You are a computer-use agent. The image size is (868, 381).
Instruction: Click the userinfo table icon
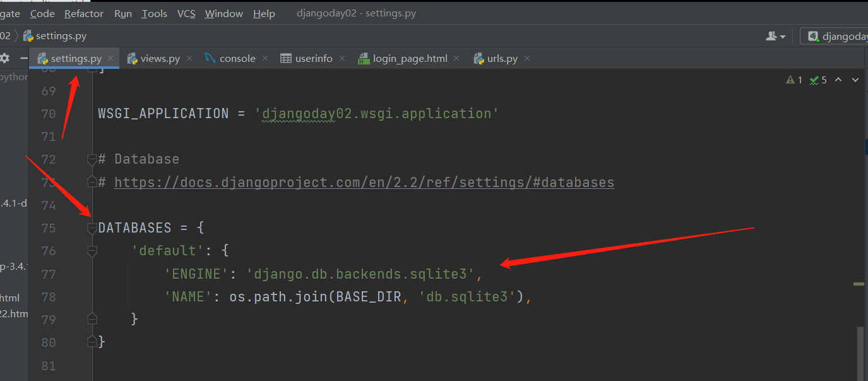tap(286, 58)
